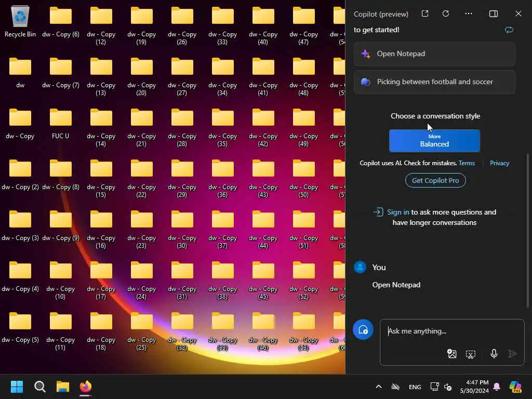The height and width of the screenshot is (399, 532).
Task: Open the ENG language switcher
Action: 415,387
